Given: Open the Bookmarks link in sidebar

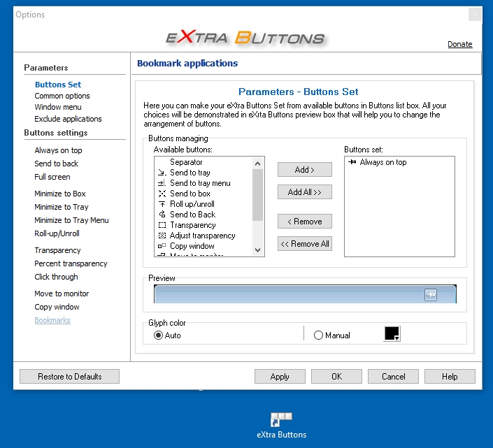Looking at the screenshot, I should coord(52,320).
